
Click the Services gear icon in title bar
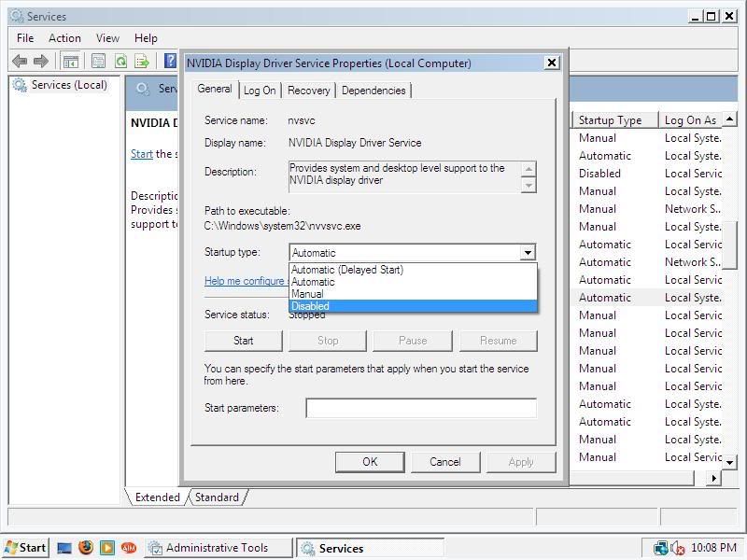[17, 16]
